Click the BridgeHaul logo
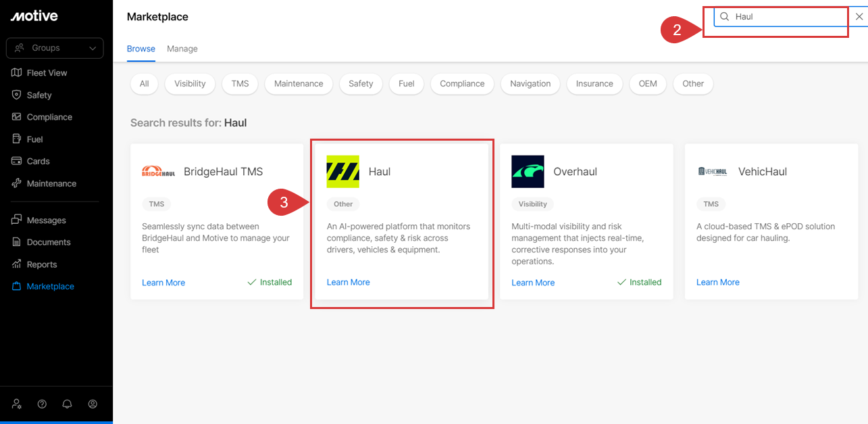Viewport: 868px width, 424px height. [x=158, y=172]
